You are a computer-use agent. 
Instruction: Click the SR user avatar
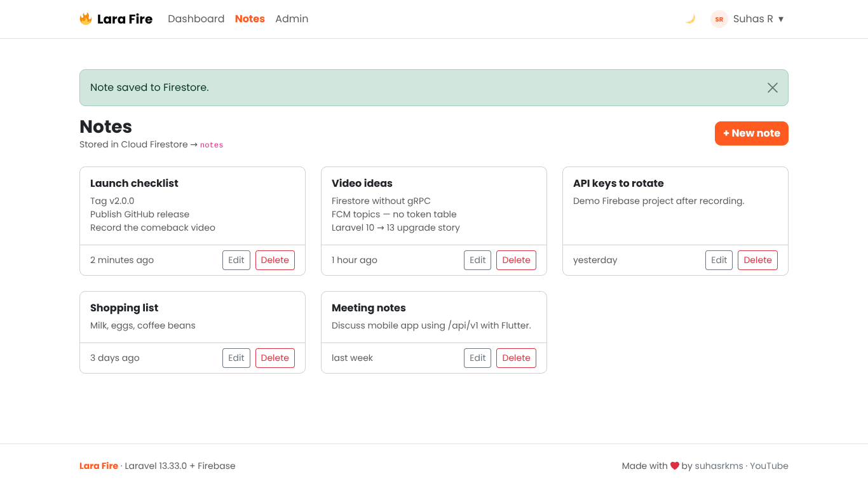[x=719, y=19]
